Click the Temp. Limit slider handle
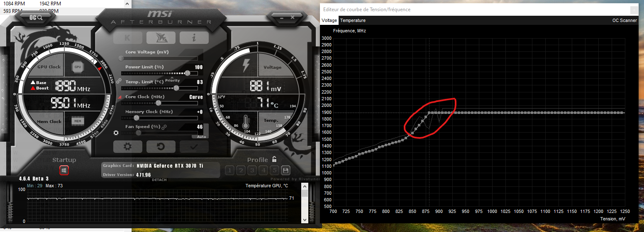This screenshot has height=232, width=644. [176, 88]
